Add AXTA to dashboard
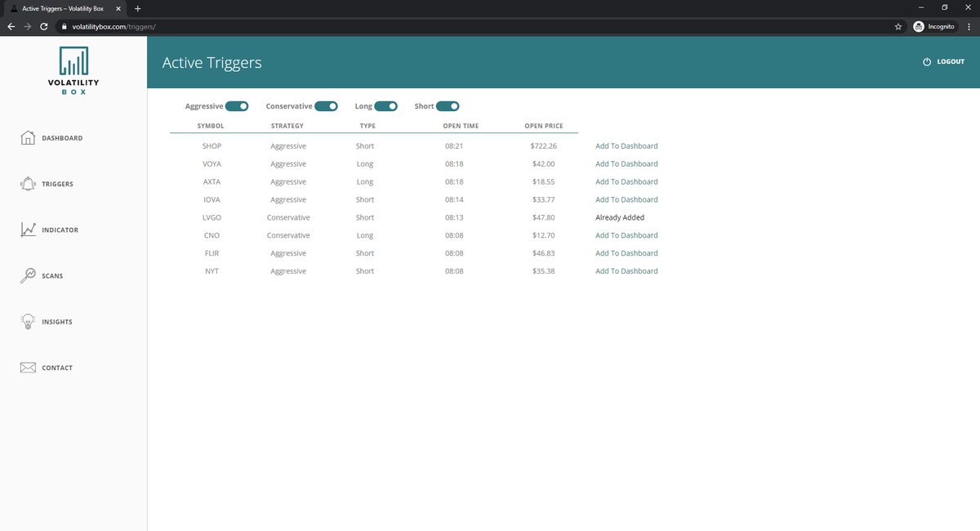Viewport: 980px width, 531px height. (626, 182)
